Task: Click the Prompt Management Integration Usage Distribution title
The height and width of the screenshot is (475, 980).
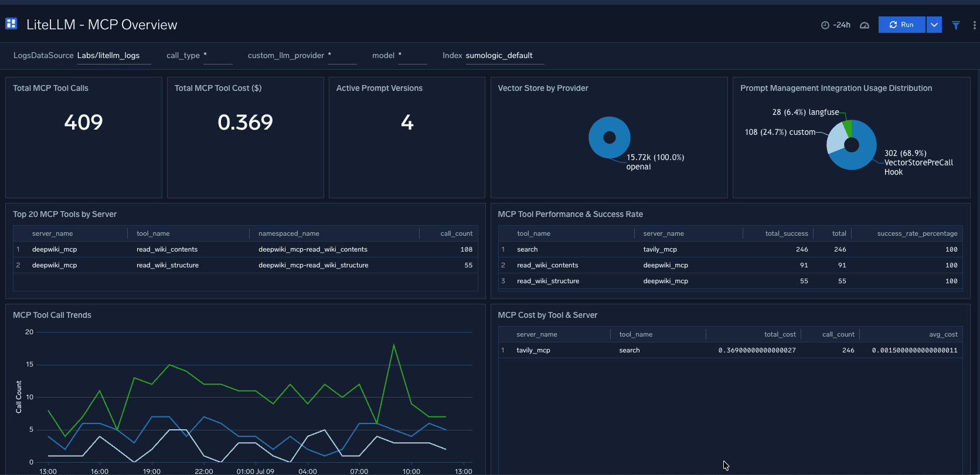Action: click(x=836, y=88)
